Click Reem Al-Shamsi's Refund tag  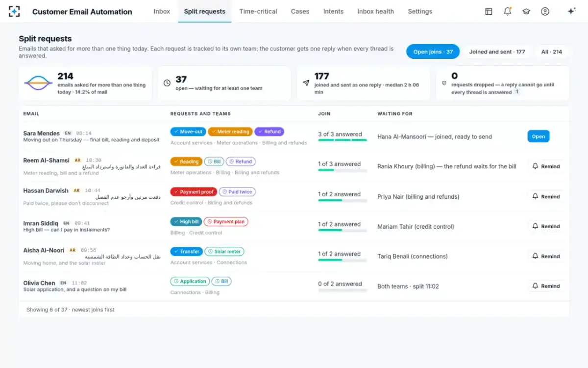[241, 161]
